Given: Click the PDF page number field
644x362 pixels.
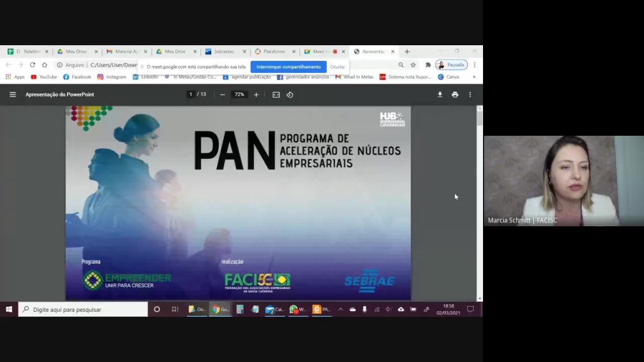Looking at the screenshot, I should pyautogui.click(x=191, y=94).
